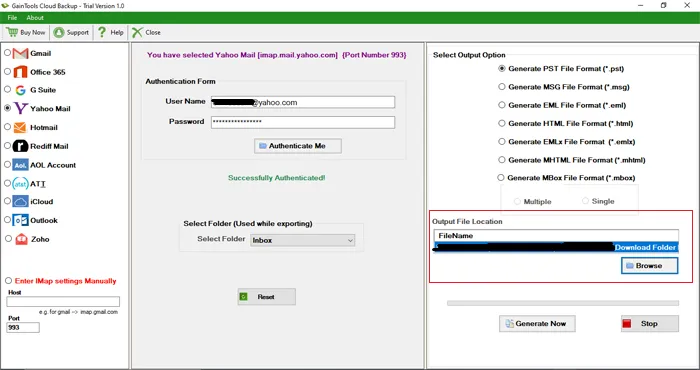The width and height of the screenshot is (700, 370).
Task: Select Generate EMLx File Format radio
Action: tap(502, 141)
